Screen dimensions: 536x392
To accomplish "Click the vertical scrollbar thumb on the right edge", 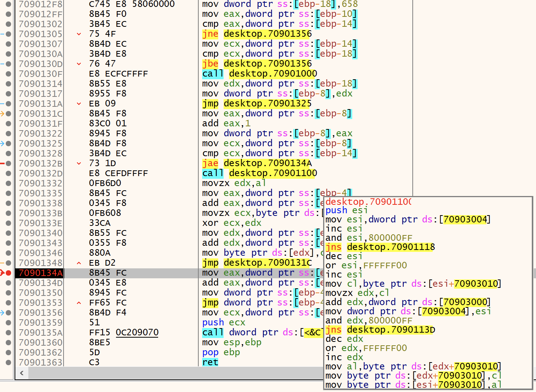I will pos(534,273).
